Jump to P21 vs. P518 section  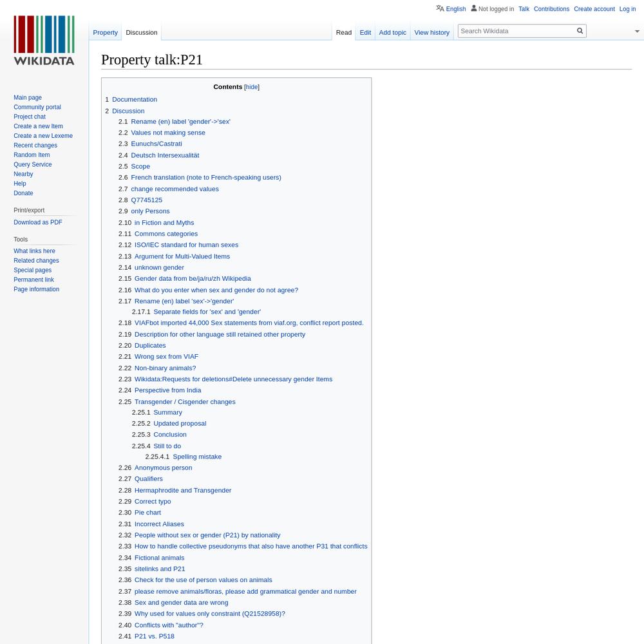tap(155, 636)
